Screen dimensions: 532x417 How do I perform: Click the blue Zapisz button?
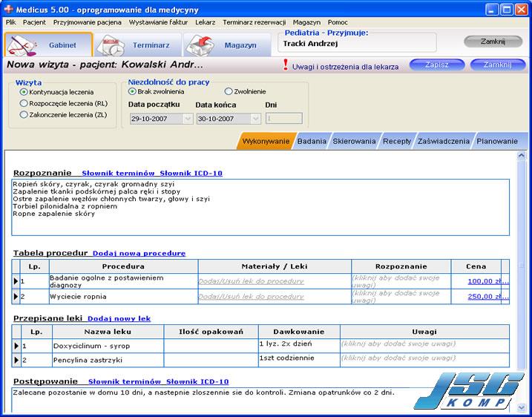click(437, 65)
